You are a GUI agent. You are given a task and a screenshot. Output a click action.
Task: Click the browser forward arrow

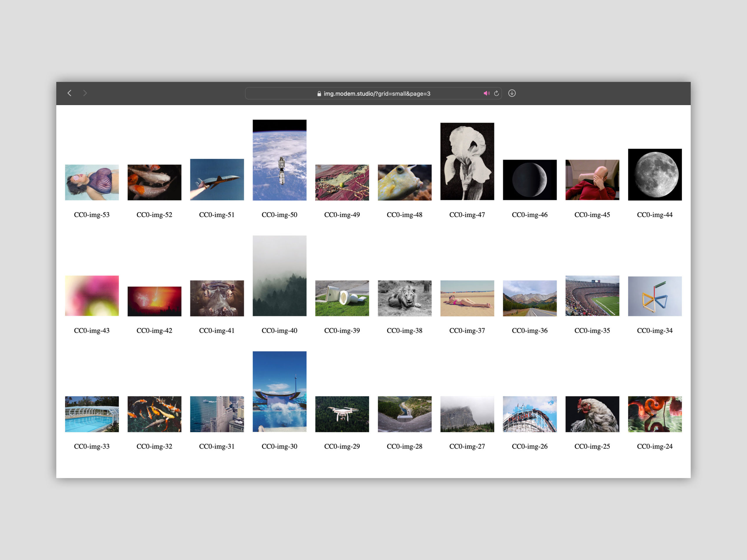click(85, 93)
